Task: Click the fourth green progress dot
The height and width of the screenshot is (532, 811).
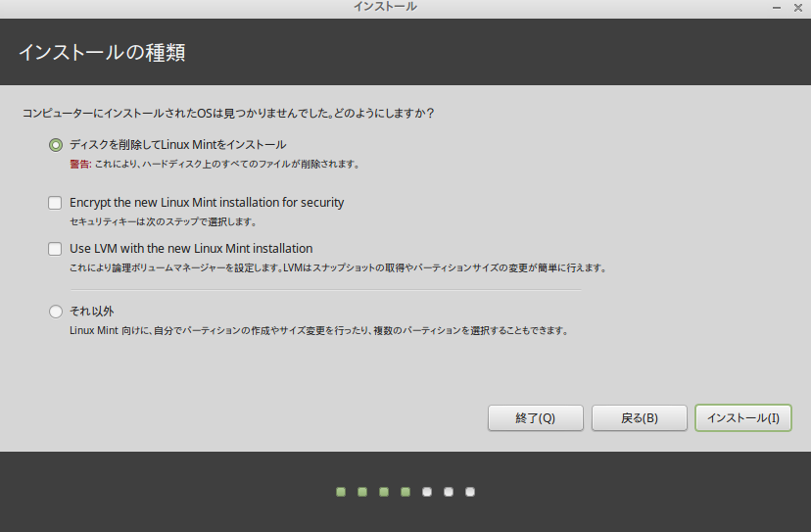Action: coord(405,492)
